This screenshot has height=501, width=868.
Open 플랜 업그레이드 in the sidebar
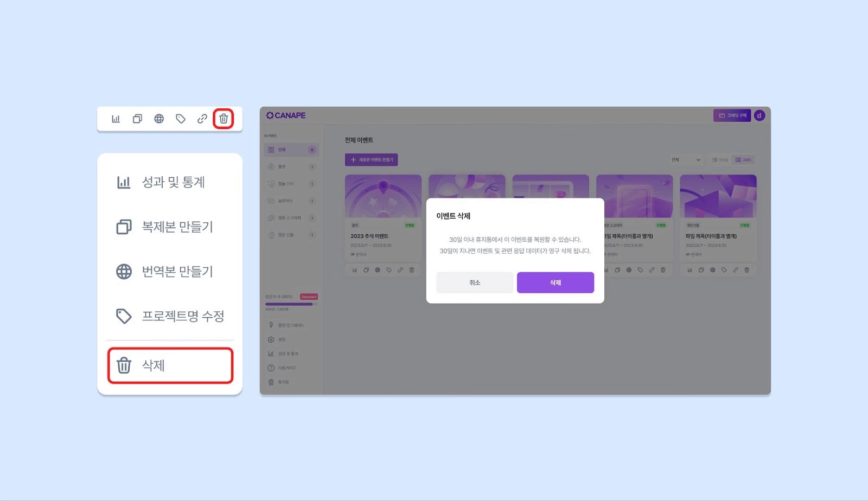pyautogui.click(x=286, y=325)
